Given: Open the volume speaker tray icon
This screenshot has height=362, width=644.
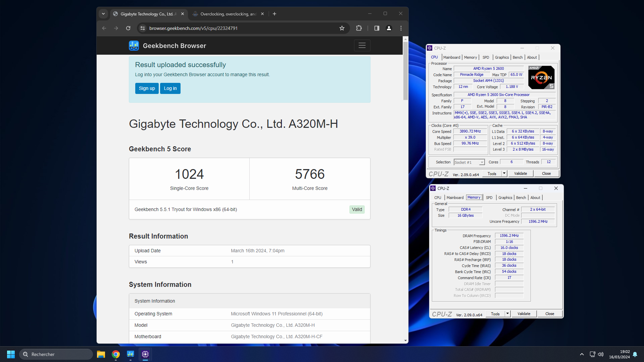Looking at the screenshot, I should [x=601, y=354].
